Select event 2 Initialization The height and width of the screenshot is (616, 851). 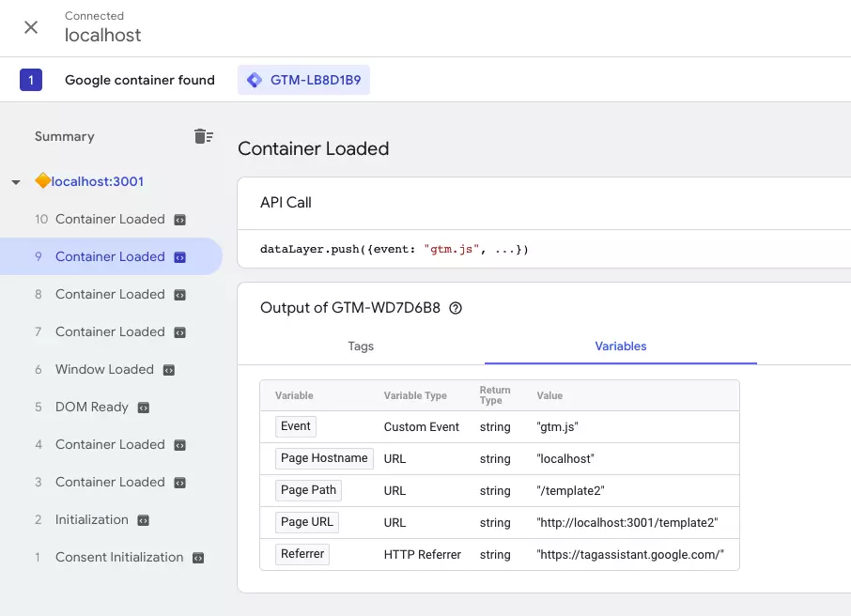point(92,519)
